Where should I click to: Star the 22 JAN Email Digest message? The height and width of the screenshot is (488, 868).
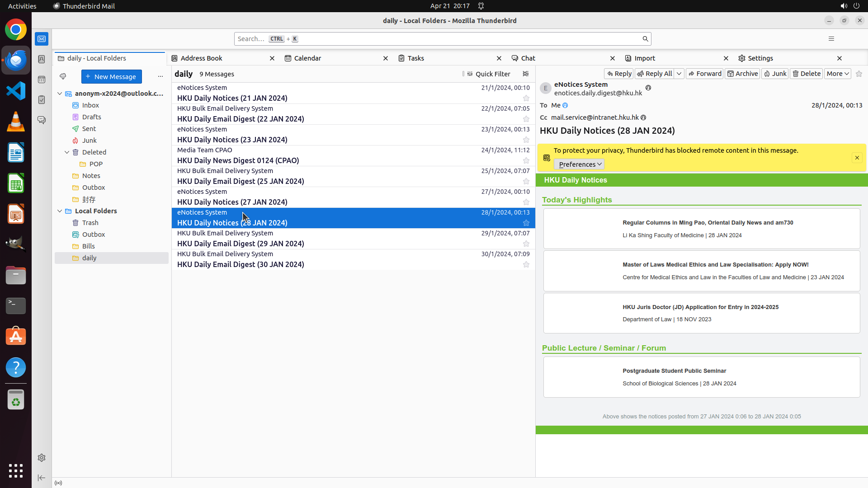click(x=526, y=119)
